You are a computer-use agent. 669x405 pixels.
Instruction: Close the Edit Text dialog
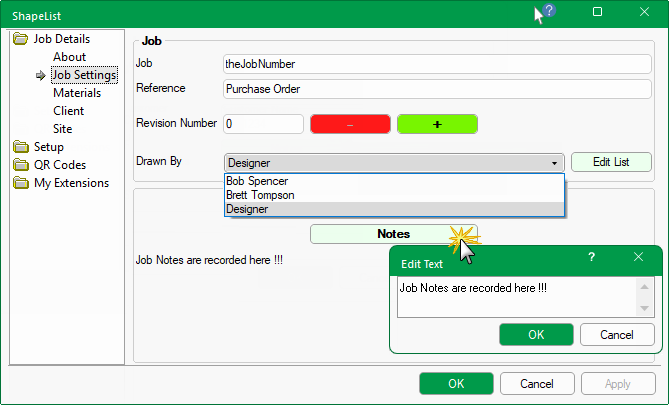tap(638, 256)
